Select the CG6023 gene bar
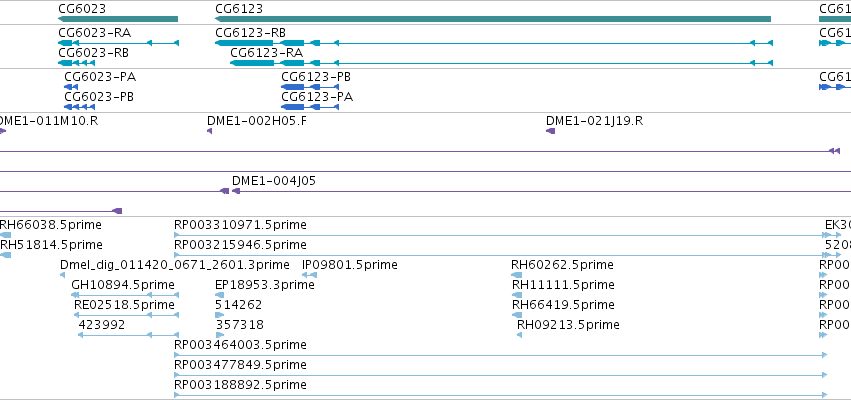Screen dimensions: 851x400 pyautogui.click(x=118, y=19)
